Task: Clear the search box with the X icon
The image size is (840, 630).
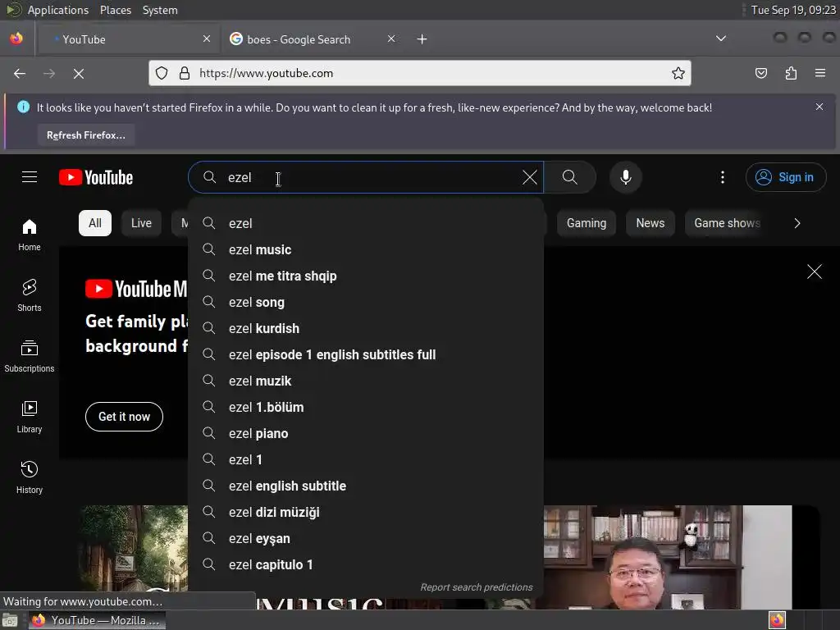Action: click(x=529, y=177)
